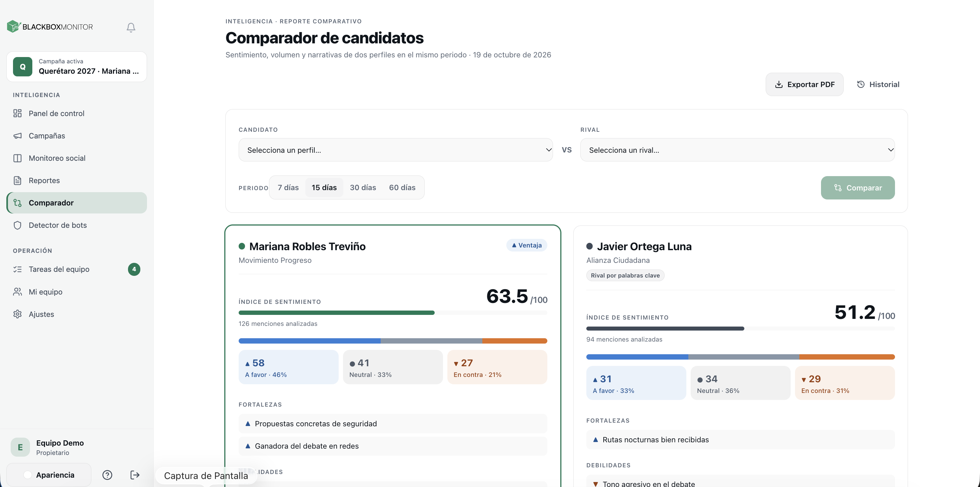The height and width of the screenshot is (487, 980).
Task: Click the Comparar button
Action: pyautogui.click(x=857, y=188)
